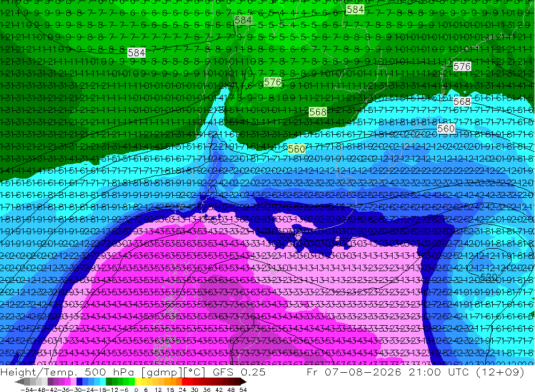Screen dimensions: 535x392
Task: Click the pale yellow-green 560 contour label
Action: (296, 149)
